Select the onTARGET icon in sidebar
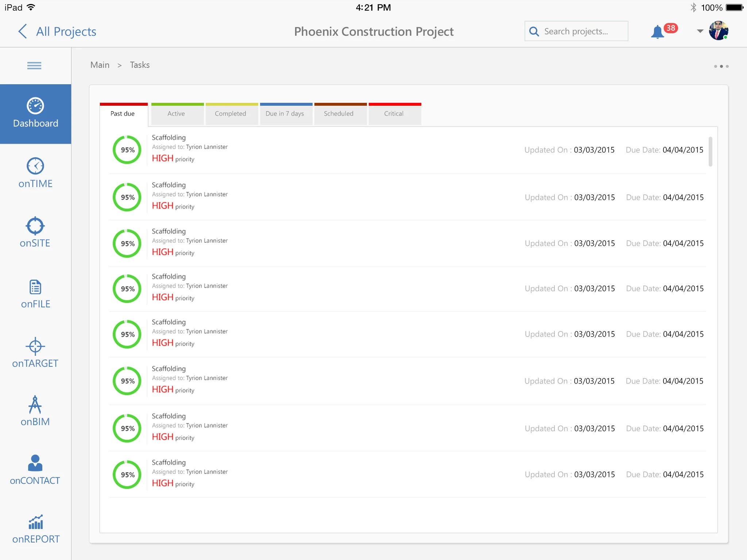Image resolution: width=747 pixels, height=560 pixels. click(x=35, y=346)
